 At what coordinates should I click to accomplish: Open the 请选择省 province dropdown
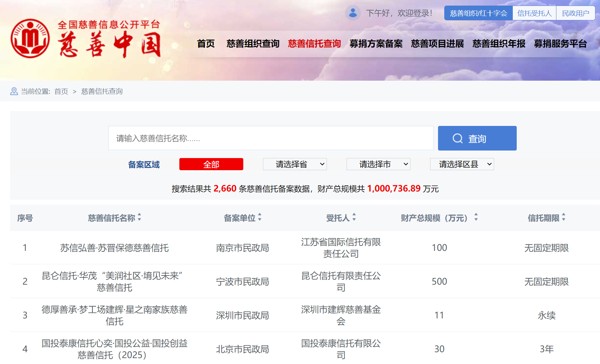295,164
